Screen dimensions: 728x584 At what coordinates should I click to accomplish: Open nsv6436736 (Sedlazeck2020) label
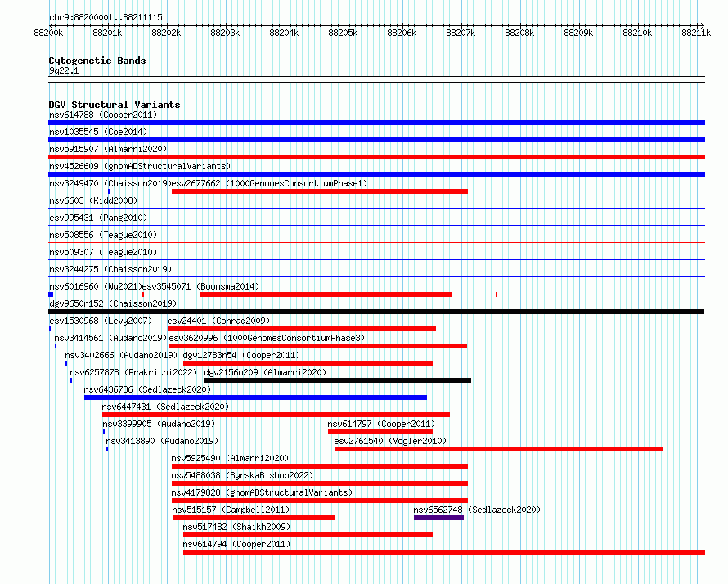pos(147,389)
